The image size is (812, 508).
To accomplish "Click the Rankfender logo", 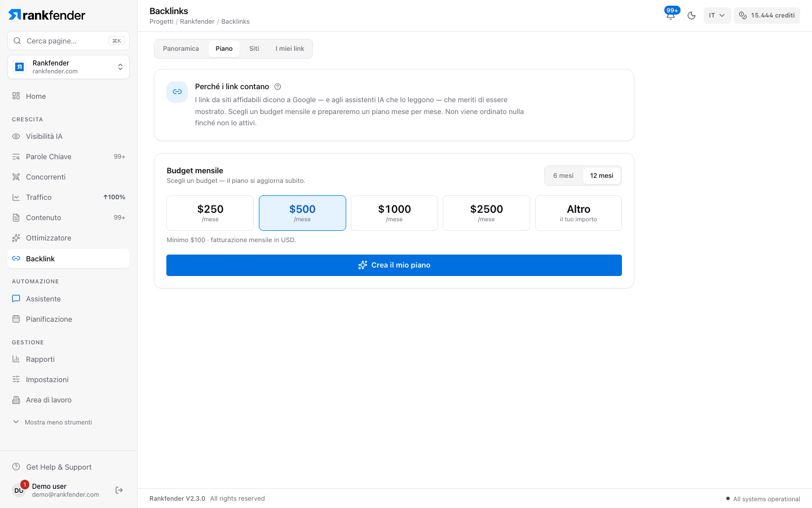I will (x=47, y=15).
